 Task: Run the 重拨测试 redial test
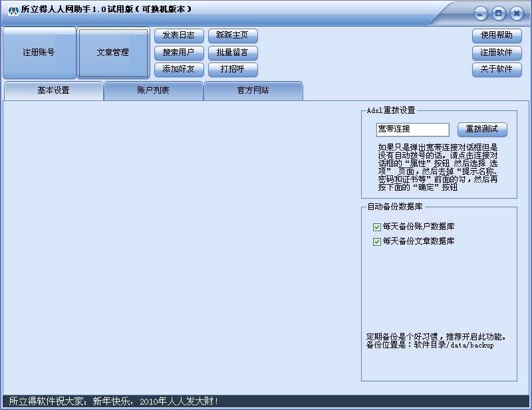[481, 130]
